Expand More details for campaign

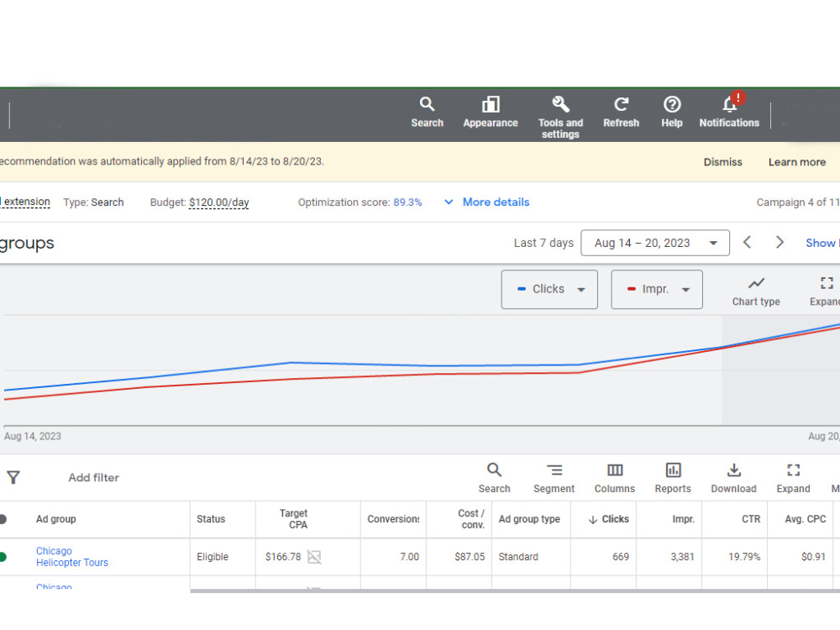point(486,202)
